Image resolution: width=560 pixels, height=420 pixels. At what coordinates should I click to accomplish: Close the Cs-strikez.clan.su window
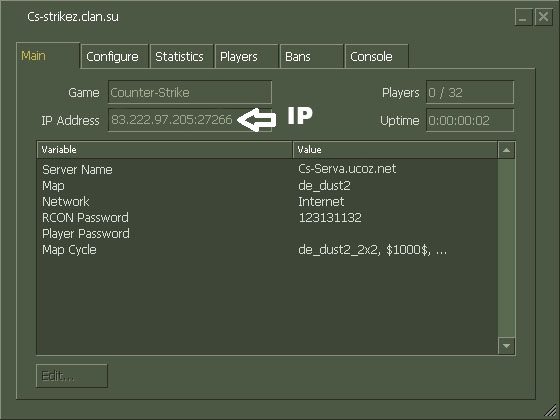coord(543,17)
